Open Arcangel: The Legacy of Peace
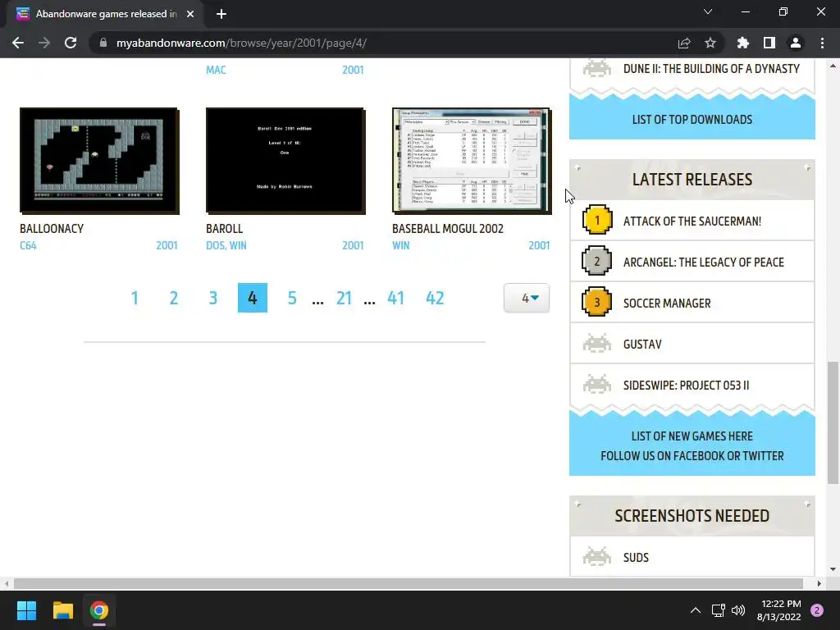Screen dimensions: 840x630 click(703, 262)
